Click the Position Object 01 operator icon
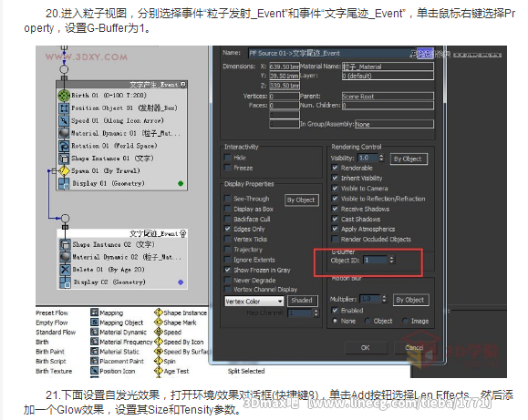 pyautogui.click(x=64, y=108)
